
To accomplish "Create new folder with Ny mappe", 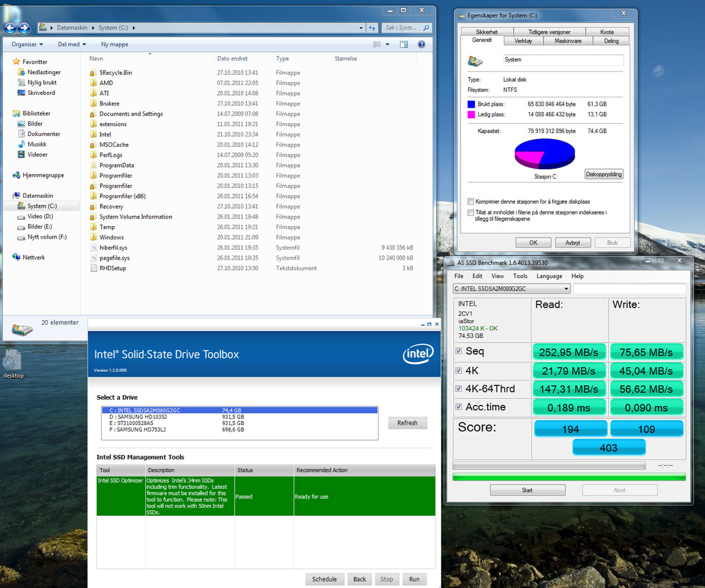I will point(115,44).
